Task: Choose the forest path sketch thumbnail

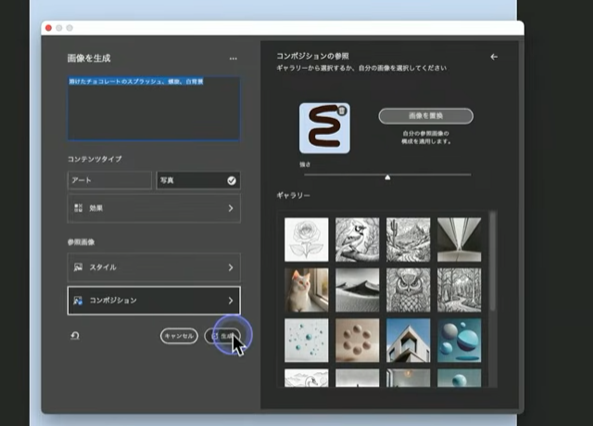Action: pos(459,290)
